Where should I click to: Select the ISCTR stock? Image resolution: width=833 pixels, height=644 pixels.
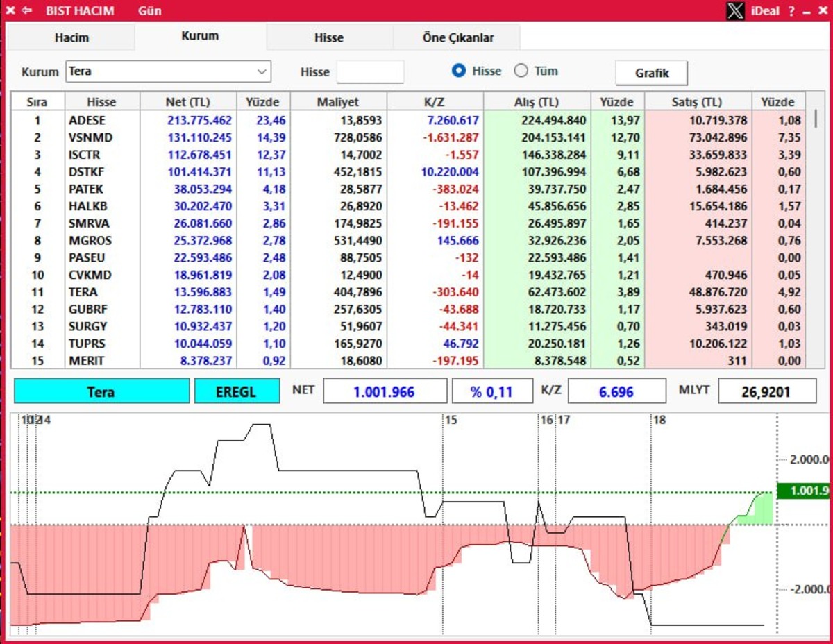pyautogui.click(x=84, y=155)
